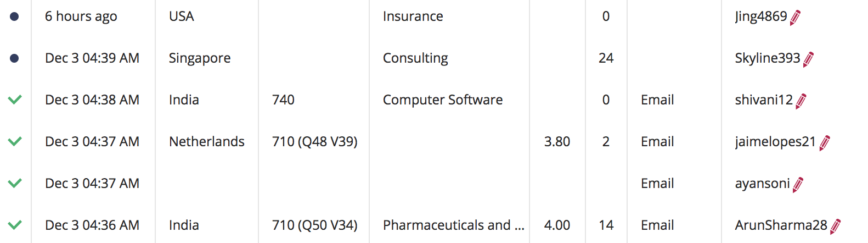Viewport: 868px width, 243px height.
Task: Click the blue status dot in Singapore row
Action: (14, 58)
